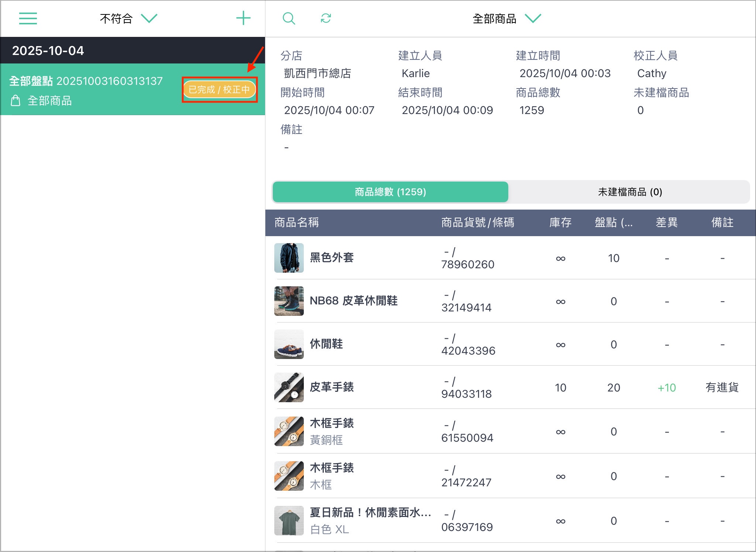Open the search magnifier icon
756x552 pixels.
(289, 18)
